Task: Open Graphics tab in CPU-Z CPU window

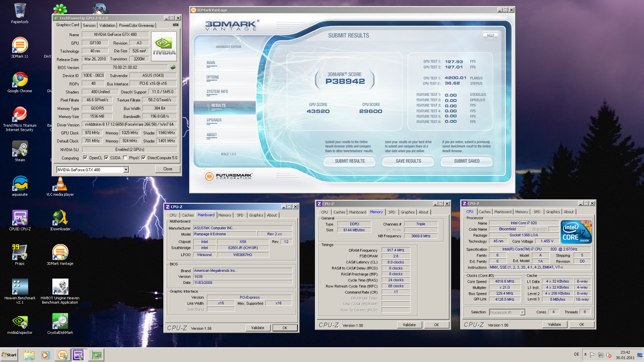Action: click(553, 212)
